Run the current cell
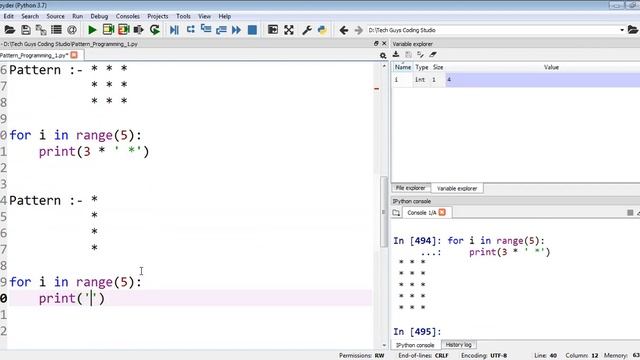 coord(108,30)
